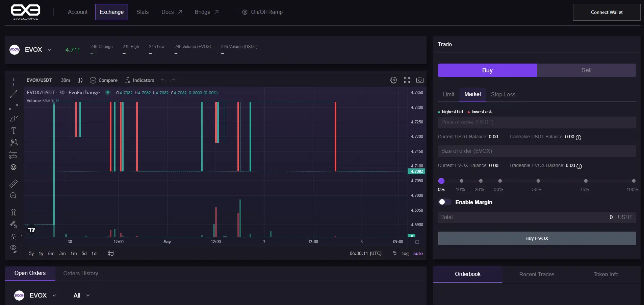Select the trend line drawing tool
Viewport: 644px width, 305px height.
click(14, 94)
